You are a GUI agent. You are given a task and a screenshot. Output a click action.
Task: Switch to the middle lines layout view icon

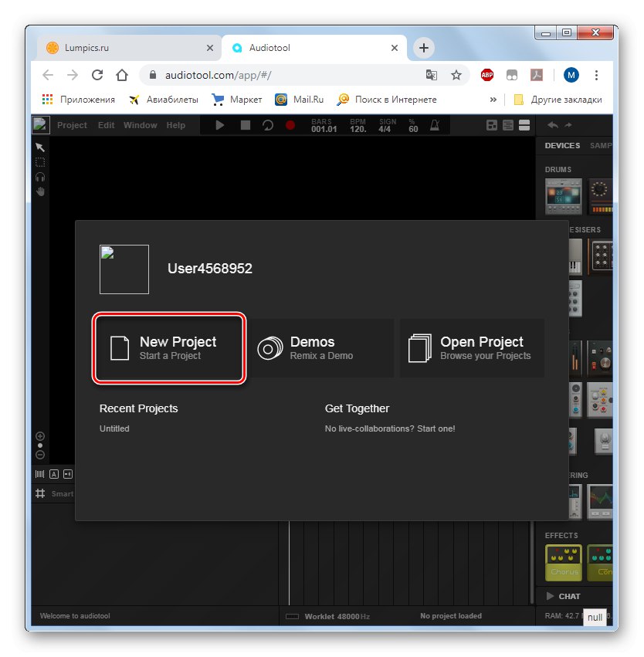tap(508, 125)
